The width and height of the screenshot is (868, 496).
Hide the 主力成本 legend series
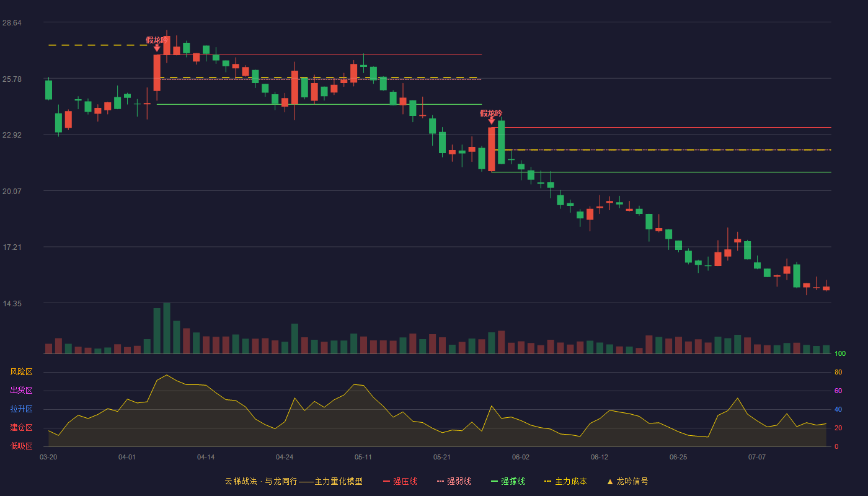click(565, 481)
